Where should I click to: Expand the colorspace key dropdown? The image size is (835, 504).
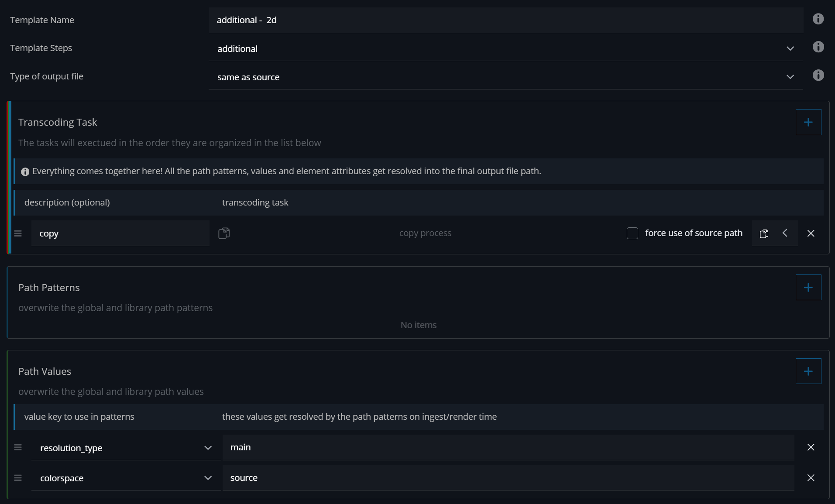tap(208, 478)
